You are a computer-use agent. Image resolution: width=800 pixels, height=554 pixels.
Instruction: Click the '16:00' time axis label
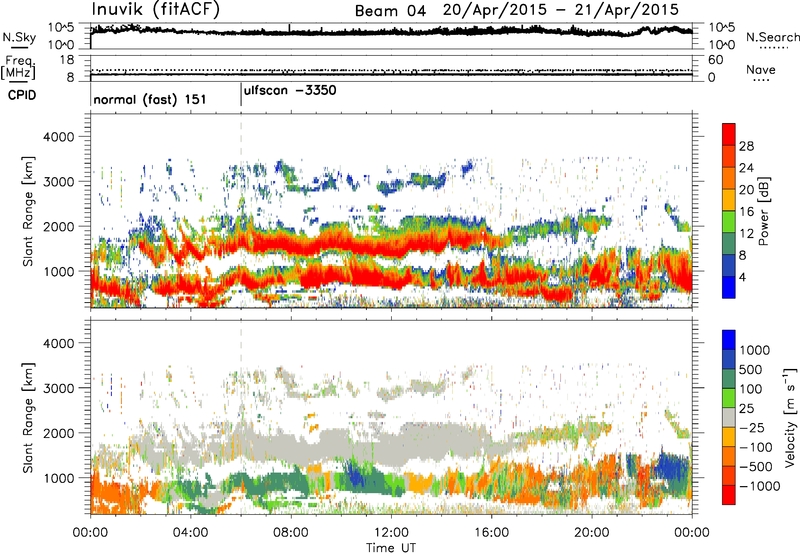tap(491, 533)
